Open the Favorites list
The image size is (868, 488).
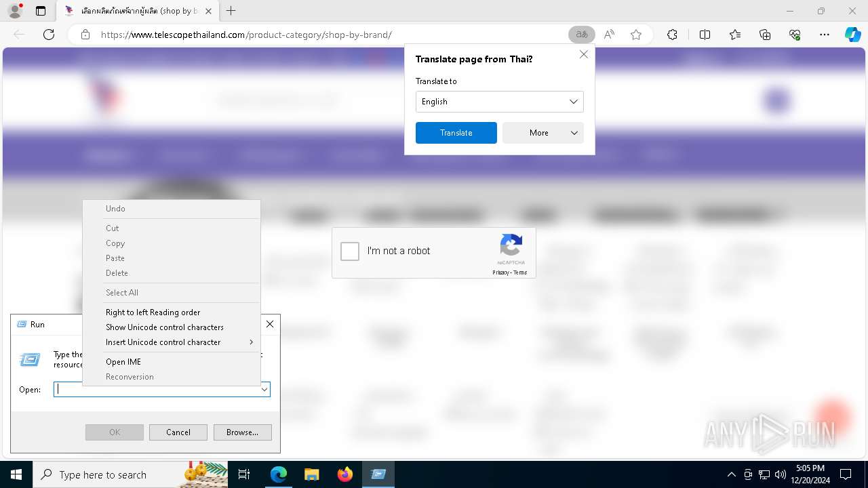tap(735, 35)
